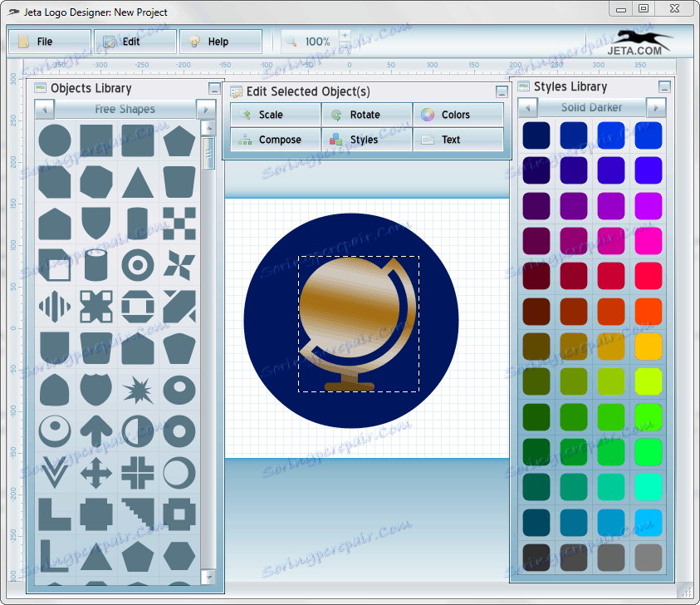
Task: Select the starburst explosion shape
Action: (x=138, y=390)
